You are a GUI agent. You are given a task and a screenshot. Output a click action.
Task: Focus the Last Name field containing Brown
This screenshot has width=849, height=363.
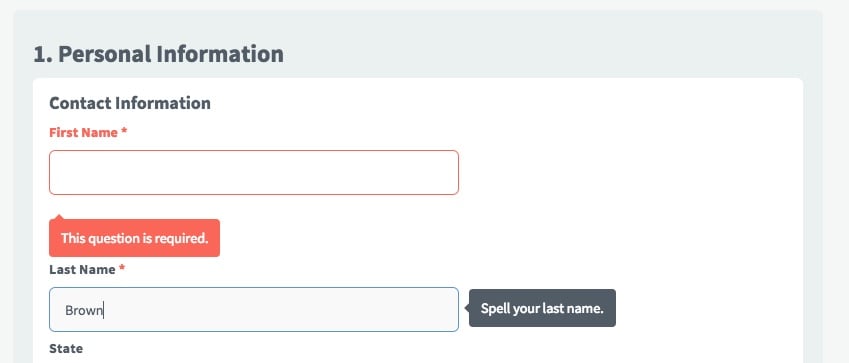click(x=254, y=309)
